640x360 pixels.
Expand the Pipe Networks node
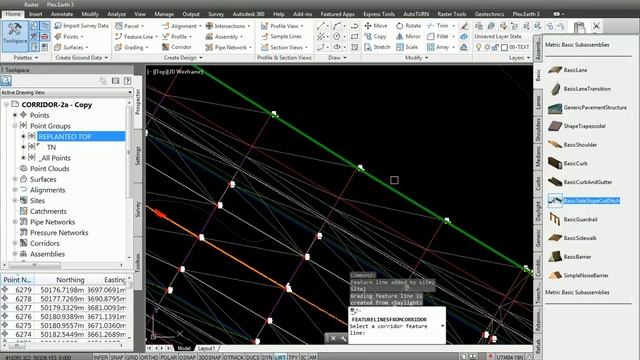(x=15, y=222)
